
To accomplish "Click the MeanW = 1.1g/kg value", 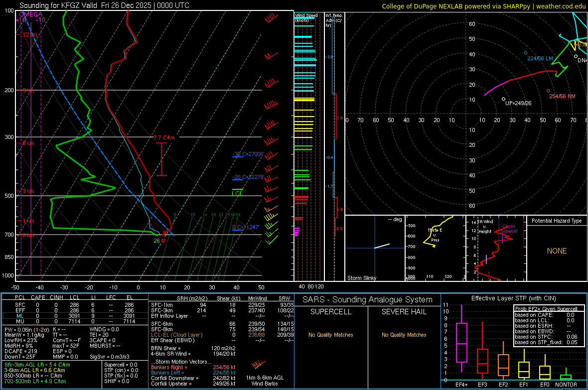I will 24,335.
